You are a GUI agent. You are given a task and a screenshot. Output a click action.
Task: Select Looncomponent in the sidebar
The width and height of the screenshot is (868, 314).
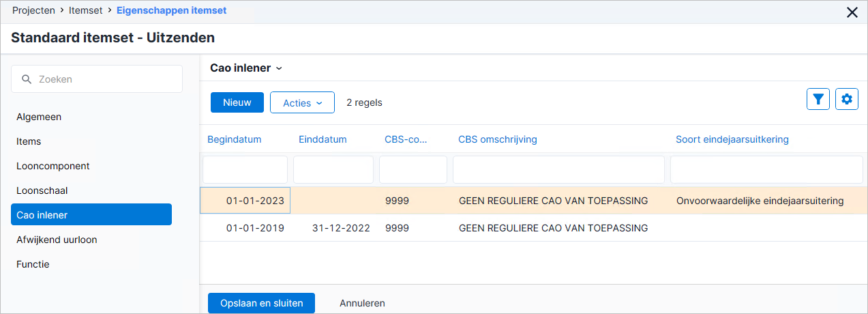click(x=53, y=166)
